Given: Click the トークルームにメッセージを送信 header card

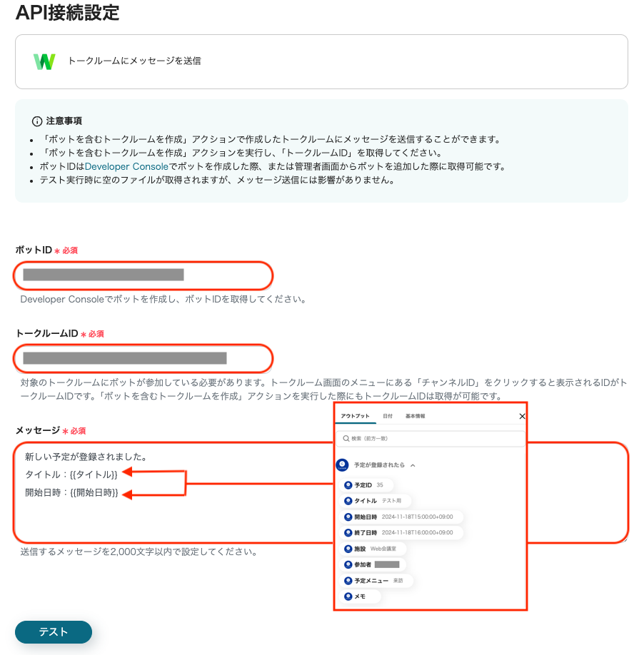Looking at the screenshot, I should click(x=321, y=61).
